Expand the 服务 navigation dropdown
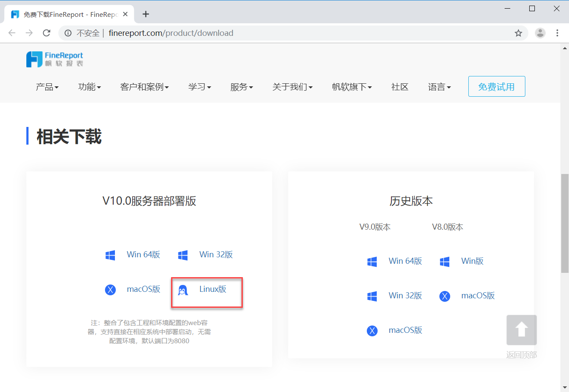Image resolution: width=569 pixels, height=392 pixels. [242, 87]
